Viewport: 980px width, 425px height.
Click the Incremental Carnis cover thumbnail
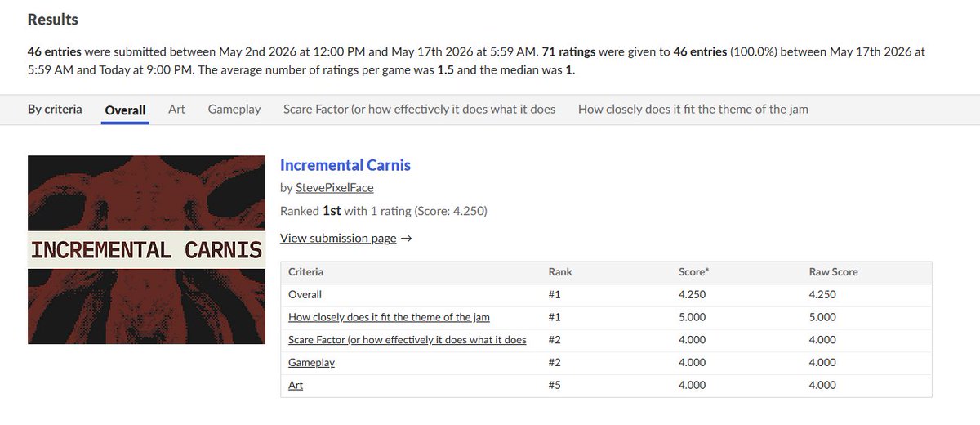click(148, 249)
